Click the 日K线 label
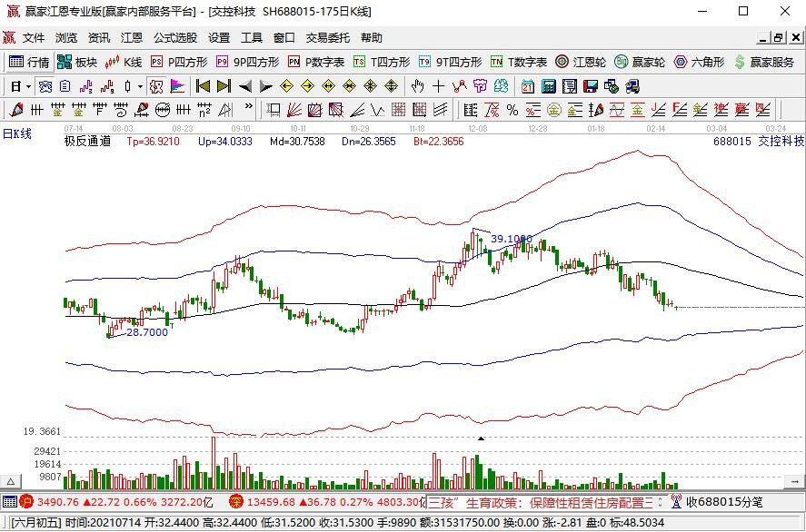The width and height of the screenshot is (806, 532). pyautogui.click(x=17, y=134)
